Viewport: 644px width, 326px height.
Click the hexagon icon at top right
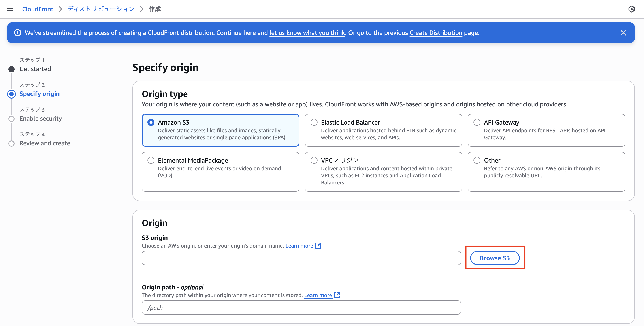click(631, 9)
